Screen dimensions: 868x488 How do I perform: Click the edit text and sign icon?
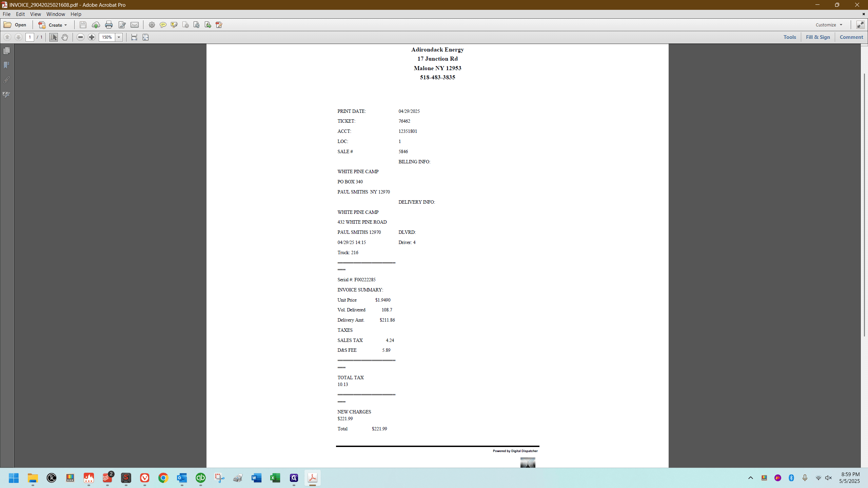tap(122, 25)
